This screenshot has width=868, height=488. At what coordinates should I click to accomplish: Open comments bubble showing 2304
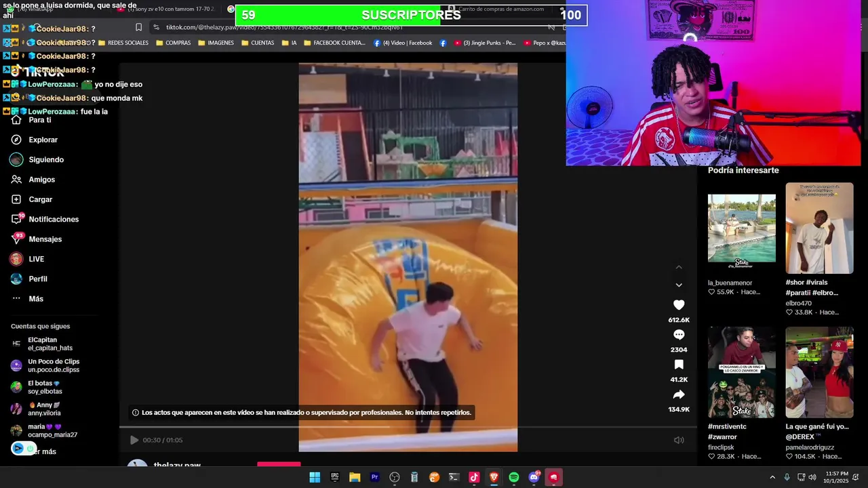click(x=679, y=335)
